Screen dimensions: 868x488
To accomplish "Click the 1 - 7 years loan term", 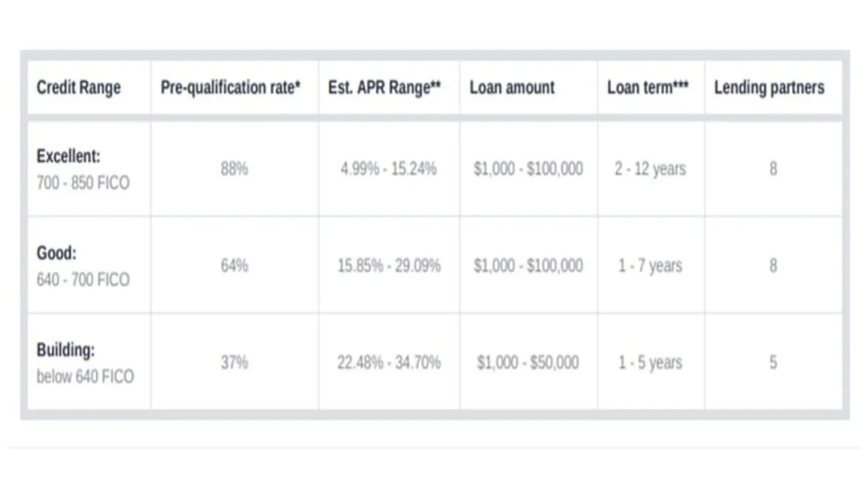I will click(x=650, y=266).
